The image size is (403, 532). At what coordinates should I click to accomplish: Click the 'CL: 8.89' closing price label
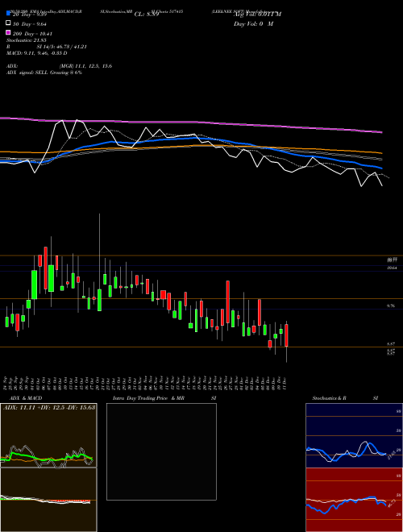[147, 15]
